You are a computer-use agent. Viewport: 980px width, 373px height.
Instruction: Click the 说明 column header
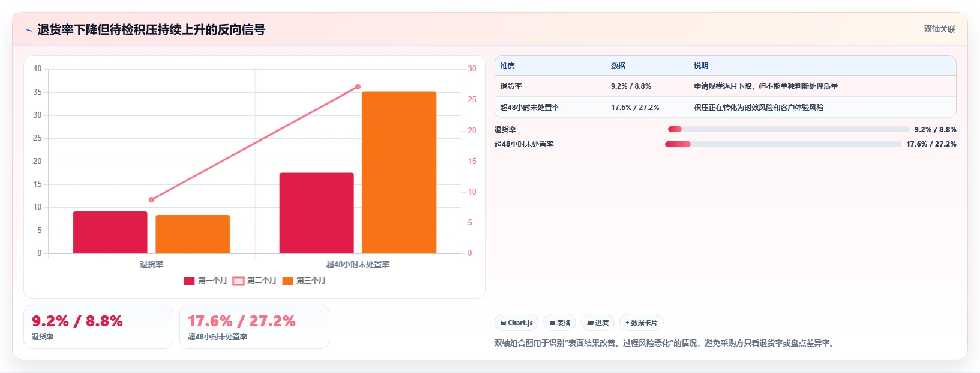click(x=701, y=66)
